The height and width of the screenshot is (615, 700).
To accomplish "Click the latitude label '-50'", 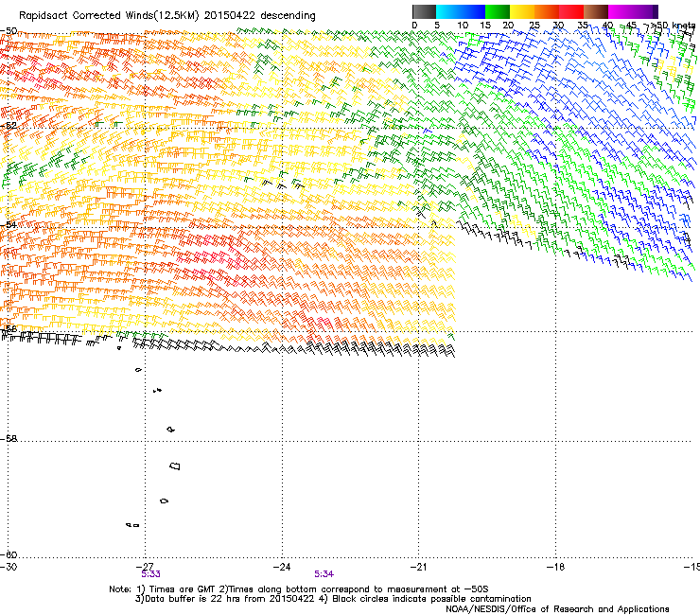I will coord(9,31).
